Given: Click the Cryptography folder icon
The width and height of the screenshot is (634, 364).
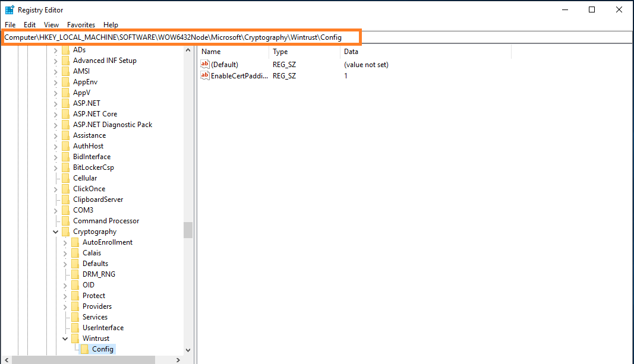Looking at the screenshot, I should point(65,232).
